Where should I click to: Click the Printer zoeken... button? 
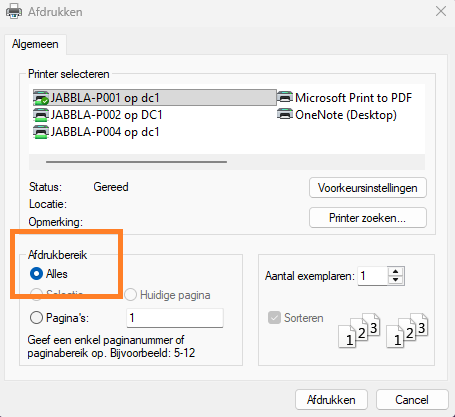coord(368,218)
